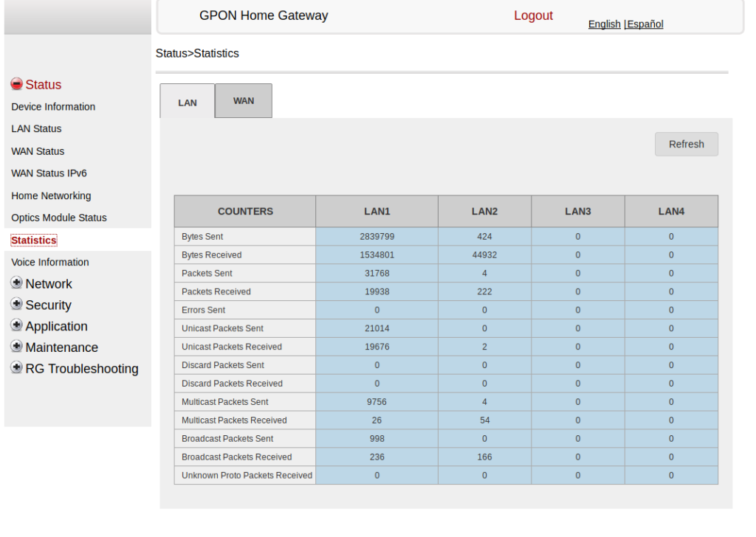Switch language to Español
This screenshot has width=756, height=537.
click(644, 24)
